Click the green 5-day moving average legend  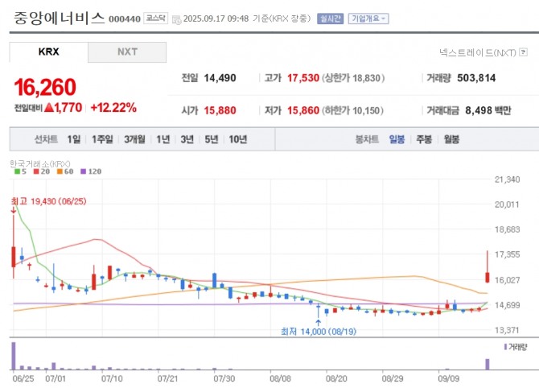[x=20, y=171]
